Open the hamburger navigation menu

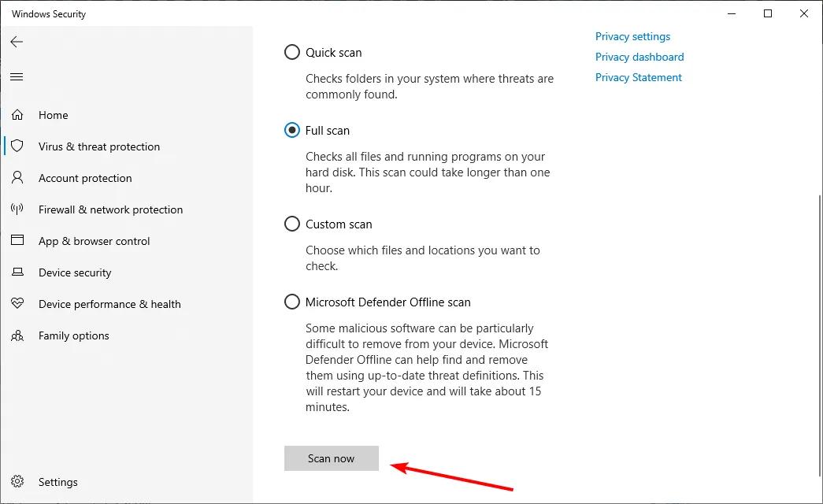(17, 76)
